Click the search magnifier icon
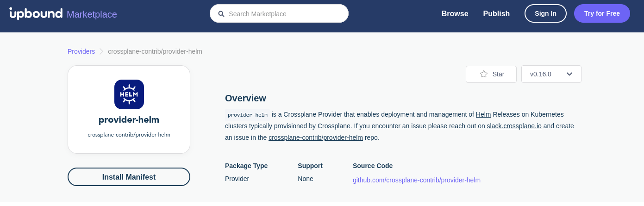Screen dimensions: 644x206 pos(221,14)
